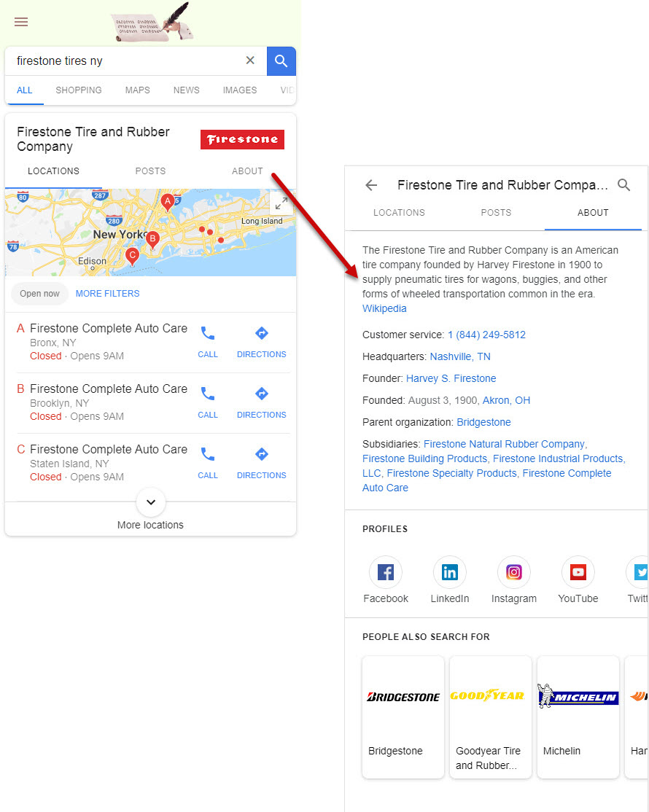Expand the map to full view

point(281,204)
